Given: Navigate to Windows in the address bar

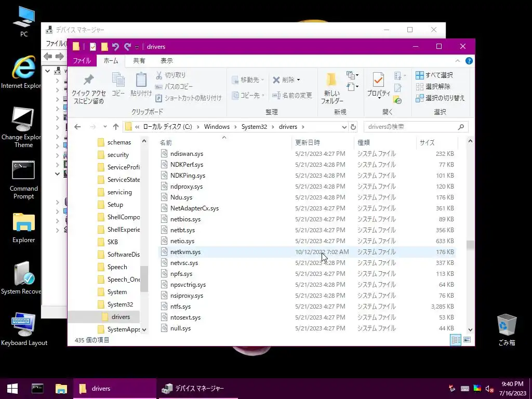Looking at the screenshot, I should 217,127.
